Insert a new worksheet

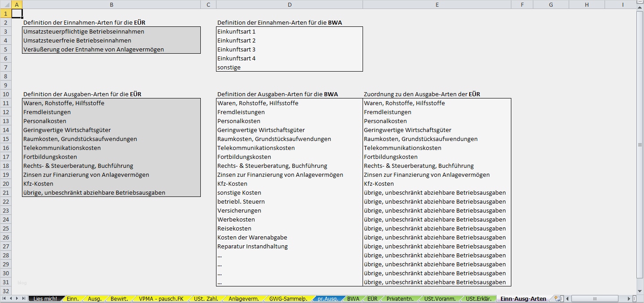click(557, 298)
